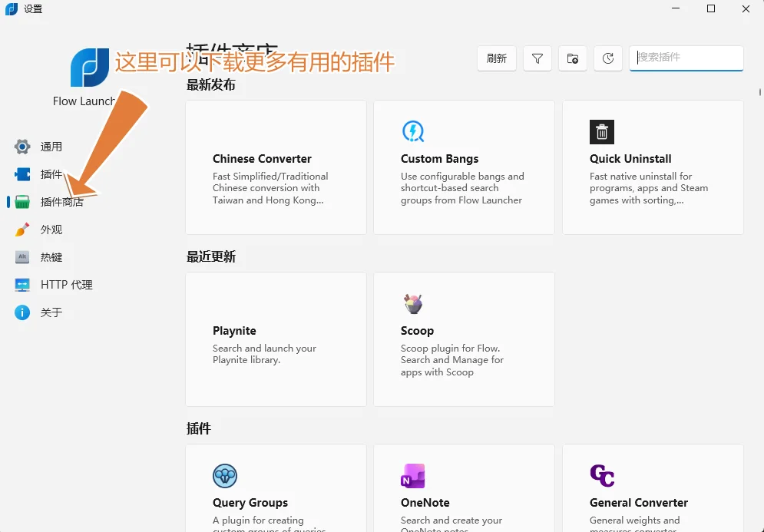The height and width of the screenshot is (532, 764).
Task: Click the Flow Launcher icon in title bar
Action: coord(12,8)
